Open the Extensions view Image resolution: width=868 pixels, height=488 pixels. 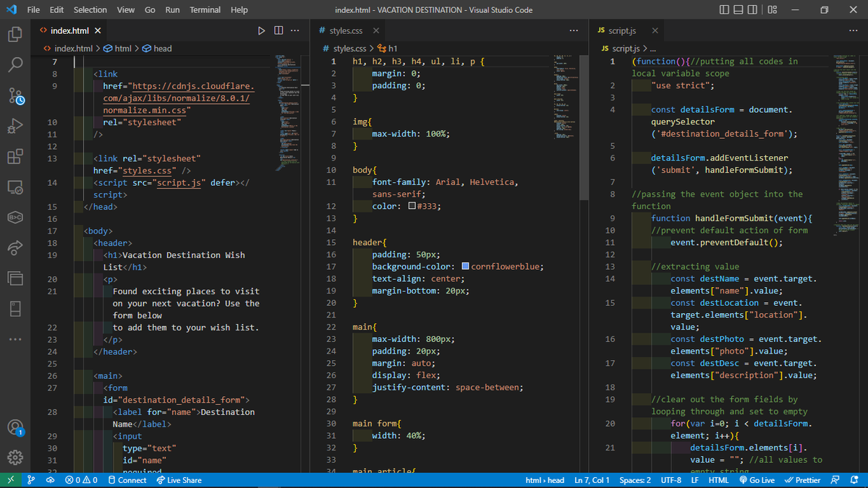[16, 157]
